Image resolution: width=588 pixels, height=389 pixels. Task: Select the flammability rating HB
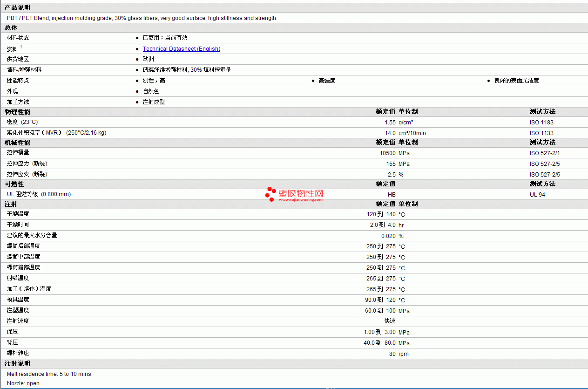(392, 195)
